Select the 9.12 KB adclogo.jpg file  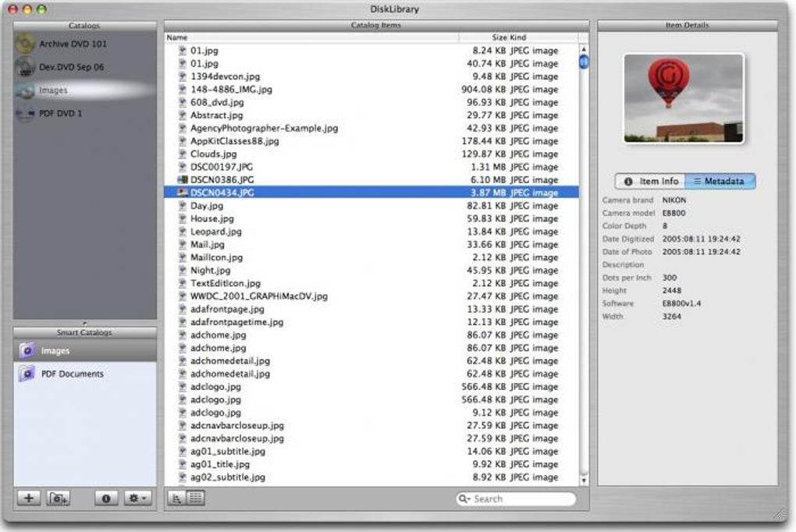click(x=371, y=413)
